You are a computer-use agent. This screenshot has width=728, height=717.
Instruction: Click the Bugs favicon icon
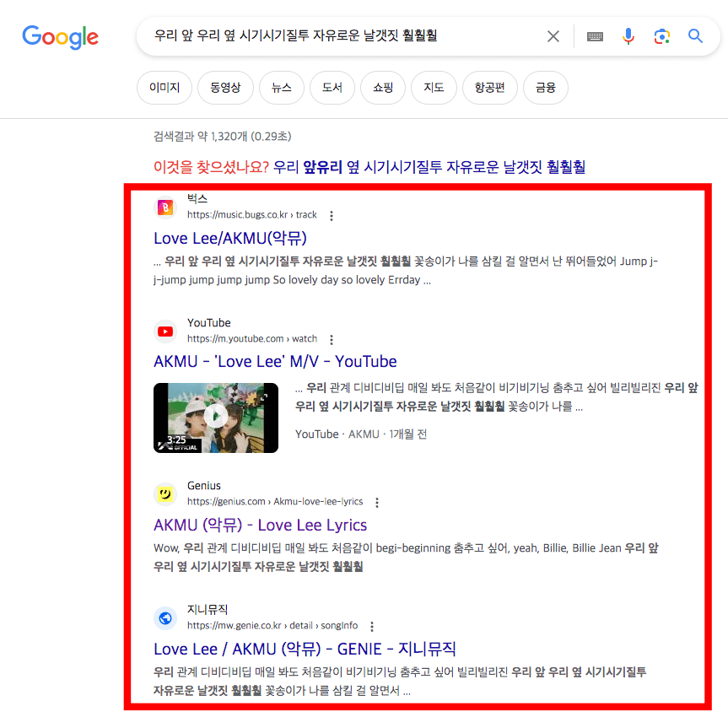click(x=165, y=208)
